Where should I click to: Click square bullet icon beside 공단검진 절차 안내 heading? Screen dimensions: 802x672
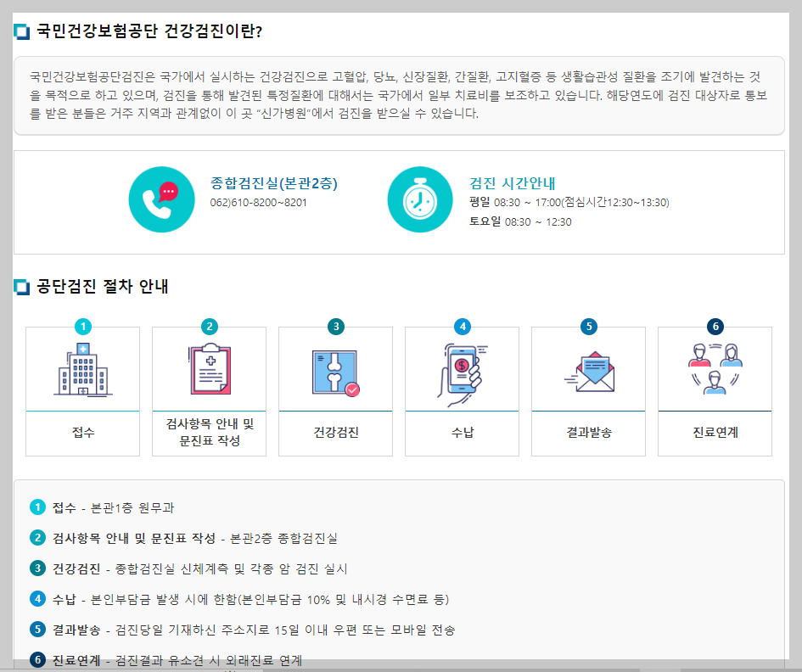[x=21, y=287]
